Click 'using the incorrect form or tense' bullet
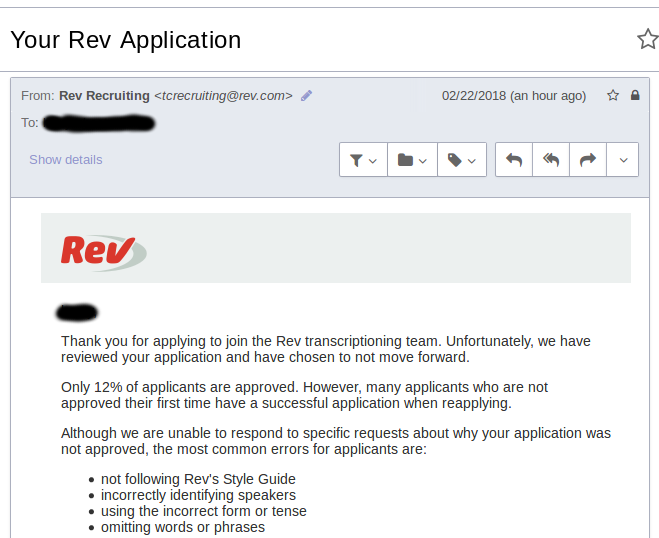Image resolution: width=659 pixels, height=538 pixels. tap(204, 511)
